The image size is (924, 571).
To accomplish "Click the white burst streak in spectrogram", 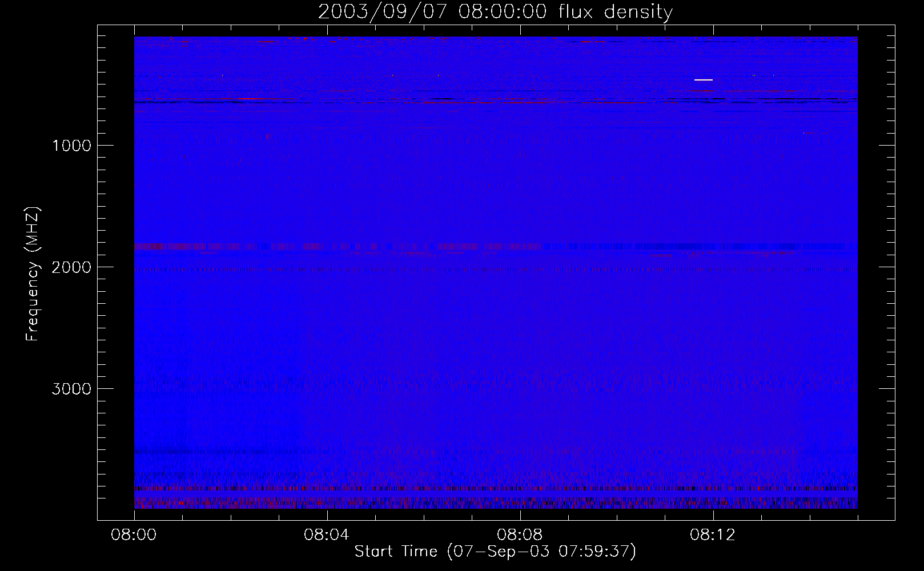I will (704, 80).
